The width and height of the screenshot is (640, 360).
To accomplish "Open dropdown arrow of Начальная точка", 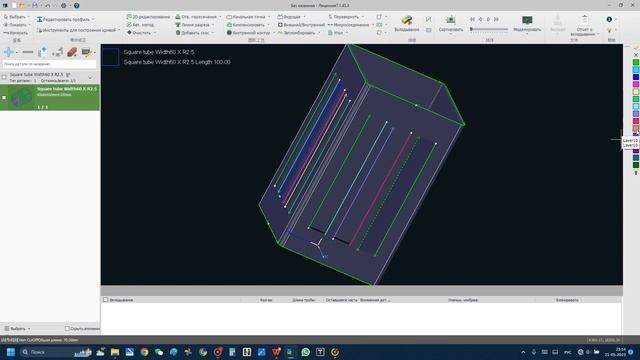I will point(269,17).
